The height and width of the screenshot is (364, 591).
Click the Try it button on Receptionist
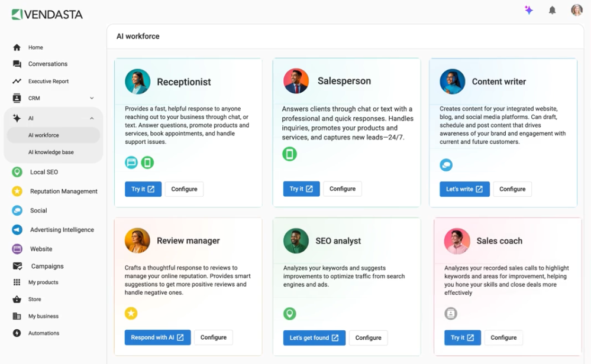tap(143, 188)
